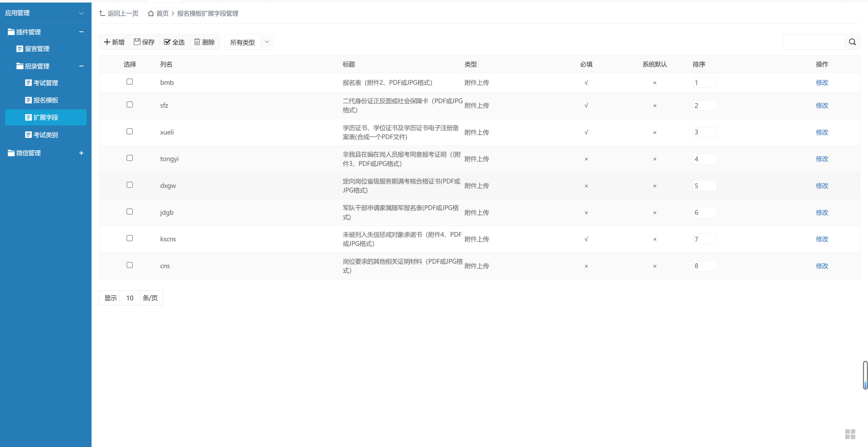This screenshot has height=447, width=868.
Task: Collapse 招录管理 with minus sign
Action: pos(81,66)
